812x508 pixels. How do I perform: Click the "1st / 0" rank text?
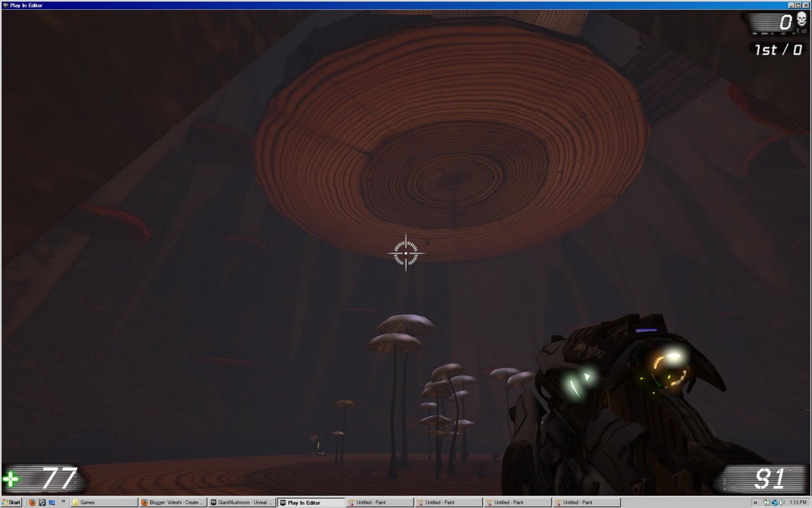778,49
